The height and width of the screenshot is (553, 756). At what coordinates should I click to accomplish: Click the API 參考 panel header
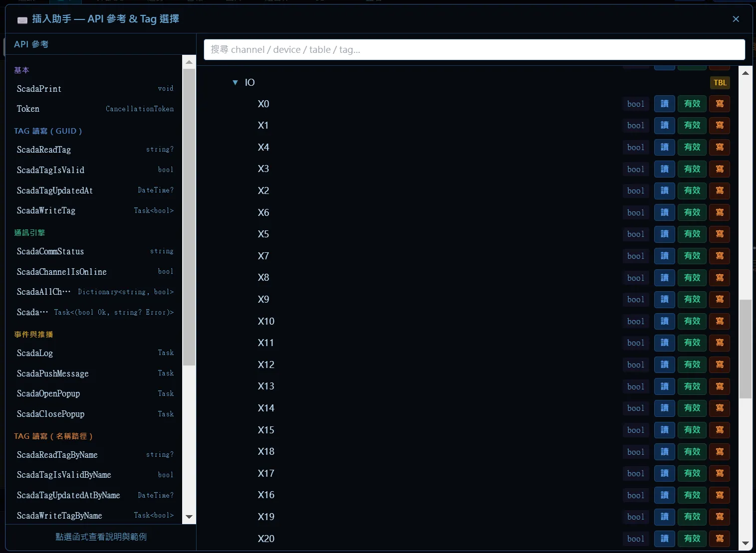100,44
